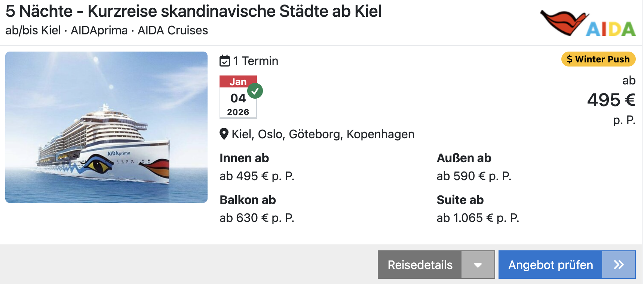Open the AIDAprima ship photo
The image size is (644, 284).
coord(106,127)
